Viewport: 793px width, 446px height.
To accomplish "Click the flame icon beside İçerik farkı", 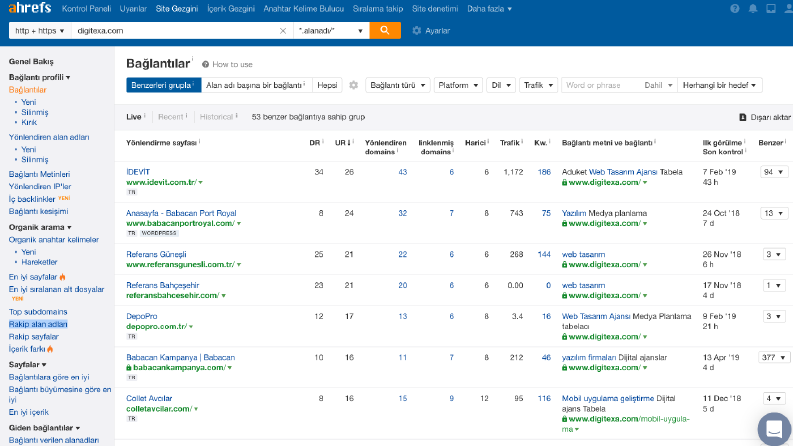I will 50,349.
